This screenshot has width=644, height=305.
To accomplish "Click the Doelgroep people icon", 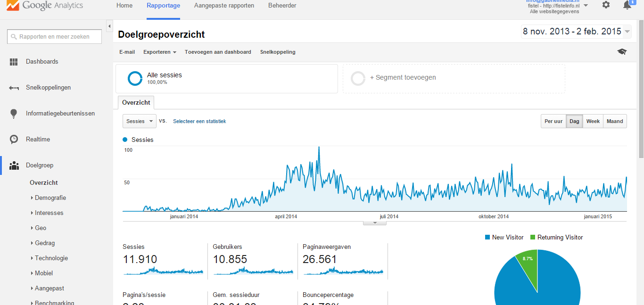I will 14,165.
